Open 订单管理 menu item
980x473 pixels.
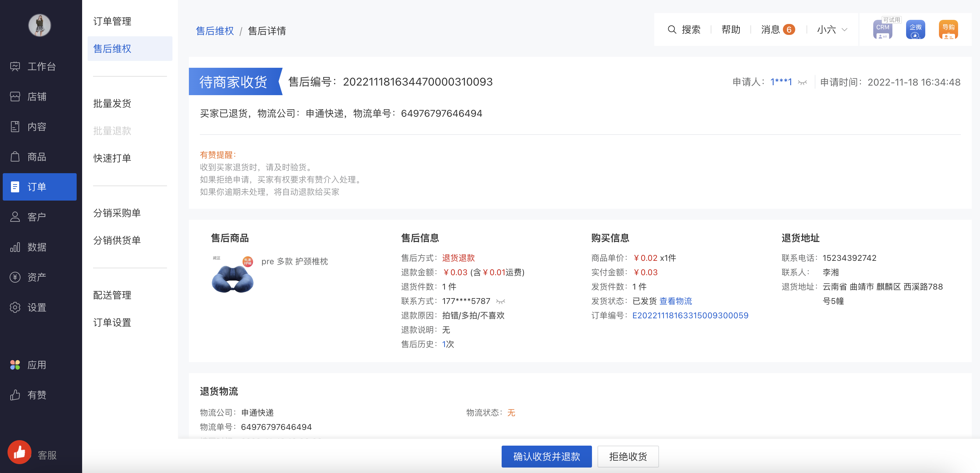click(x=112, y=21)
